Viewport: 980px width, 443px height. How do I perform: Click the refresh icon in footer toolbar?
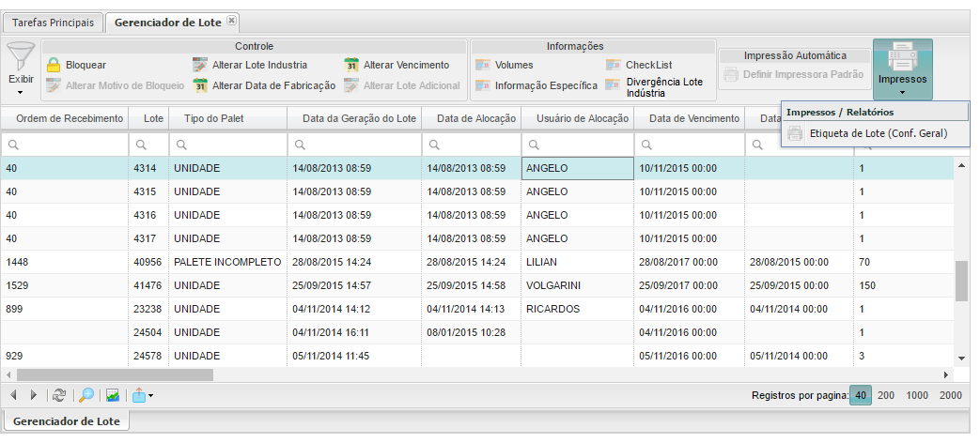pos(59,395)
